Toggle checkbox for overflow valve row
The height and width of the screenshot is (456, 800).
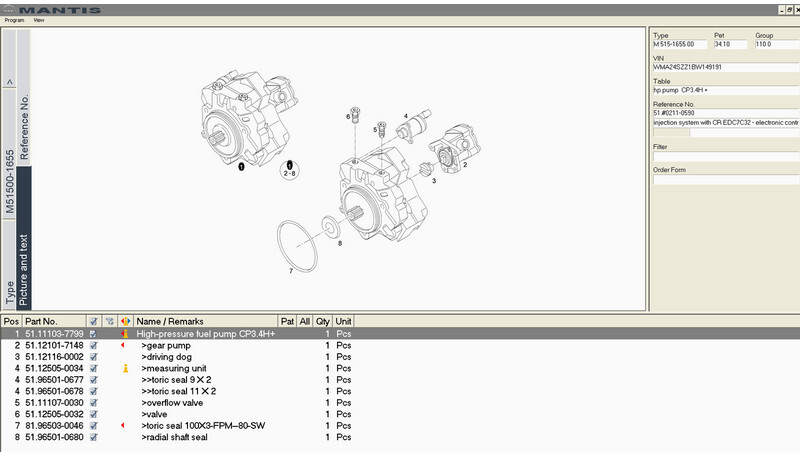[x=93, y=403]
